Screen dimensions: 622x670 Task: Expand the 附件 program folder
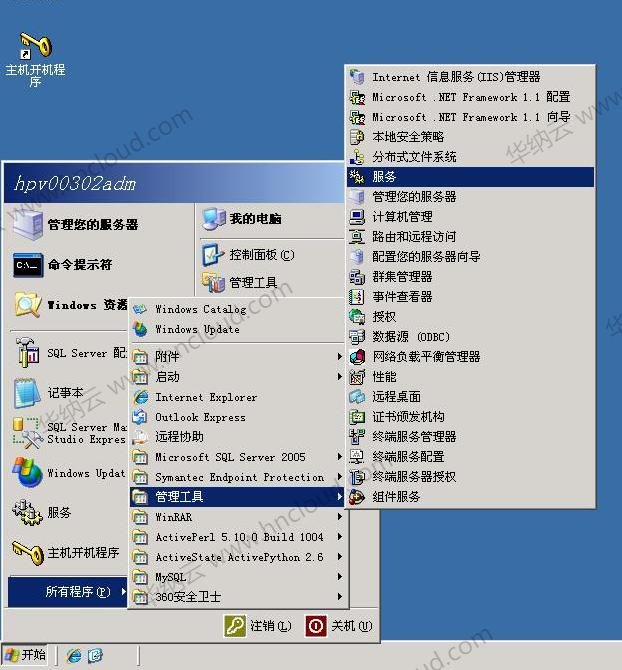pyautogui.click(x=238, y=356)
